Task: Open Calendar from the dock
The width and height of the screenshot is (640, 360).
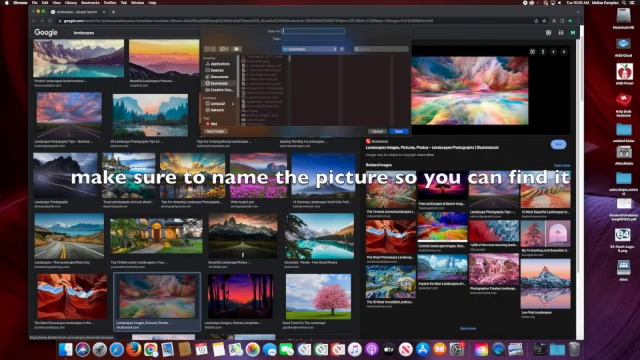Action: coord(201,349)
